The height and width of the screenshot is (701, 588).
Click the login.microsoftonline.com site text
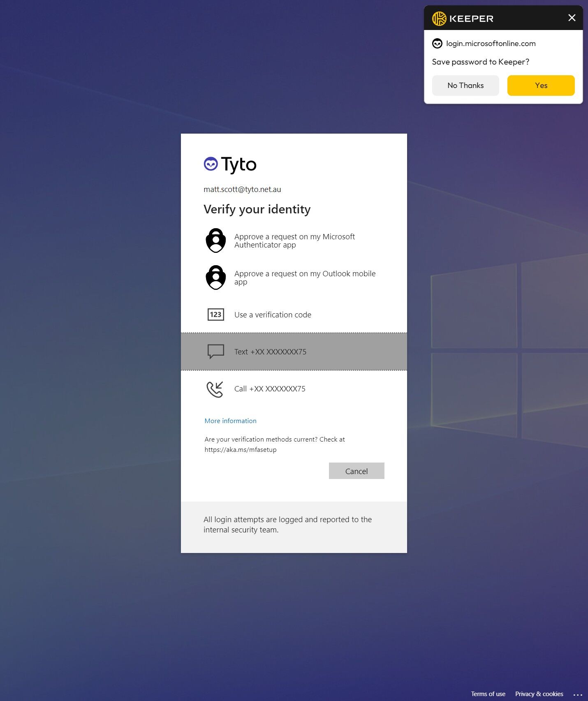click(x=491, y=44)
